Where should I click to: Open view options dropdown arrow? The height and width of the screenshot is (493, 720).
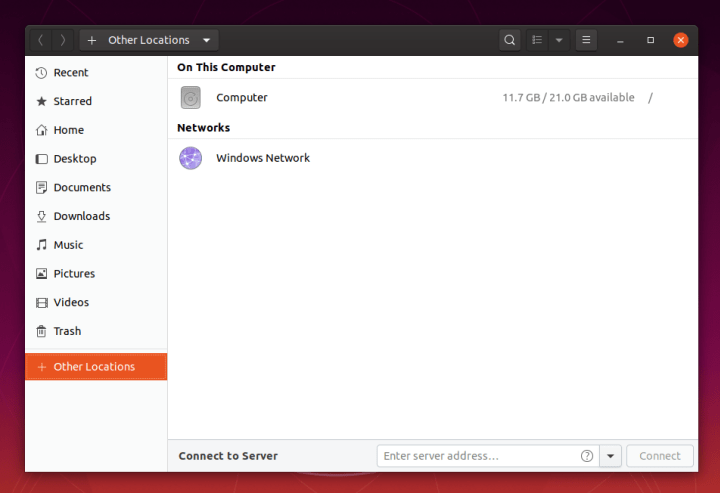559,40
